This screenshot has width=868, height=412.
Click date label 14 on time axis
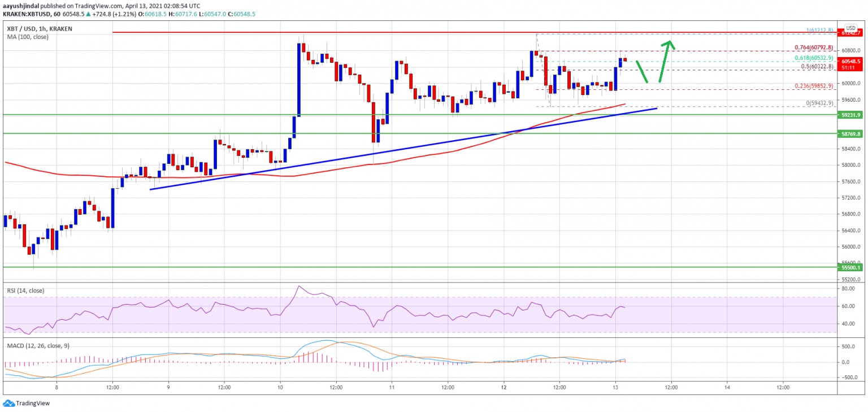(x=727, y=388)
